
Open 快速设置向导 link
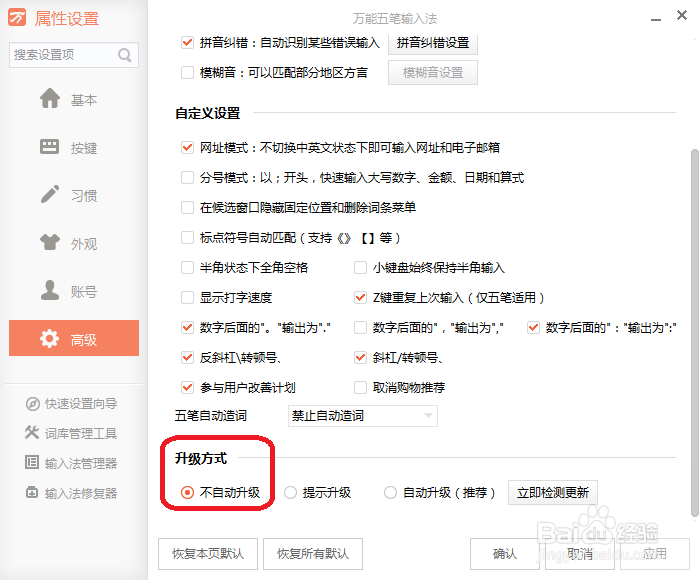click(81, 404)
